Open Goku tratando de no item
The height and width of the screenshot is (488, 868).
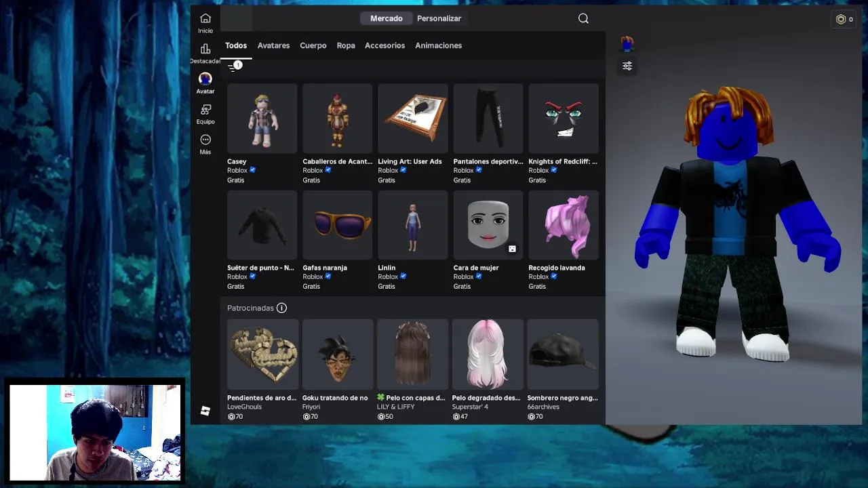point(338,354)
